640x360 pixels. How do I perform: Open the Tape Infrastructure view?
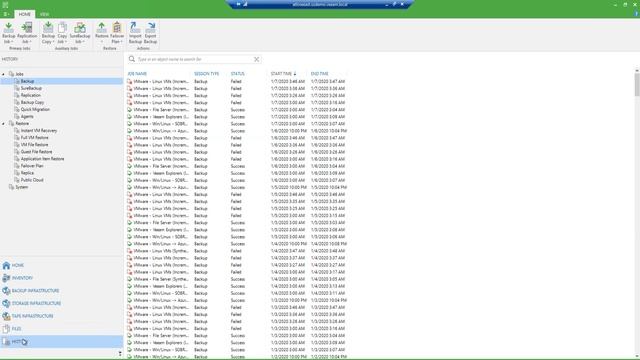(x=61, y=316)
